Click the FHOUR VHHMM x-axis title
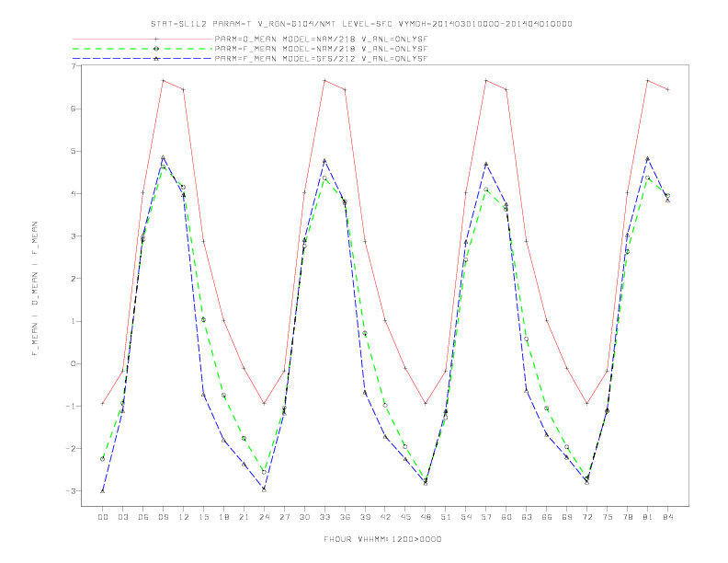The height and width of the screenshot is (563, 728). (382, 539)
